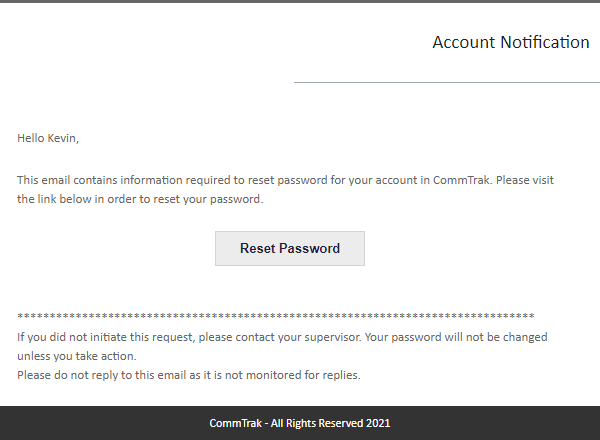
Task: Click the dark gray bar at top edge
Action: (x=300, y=1)
